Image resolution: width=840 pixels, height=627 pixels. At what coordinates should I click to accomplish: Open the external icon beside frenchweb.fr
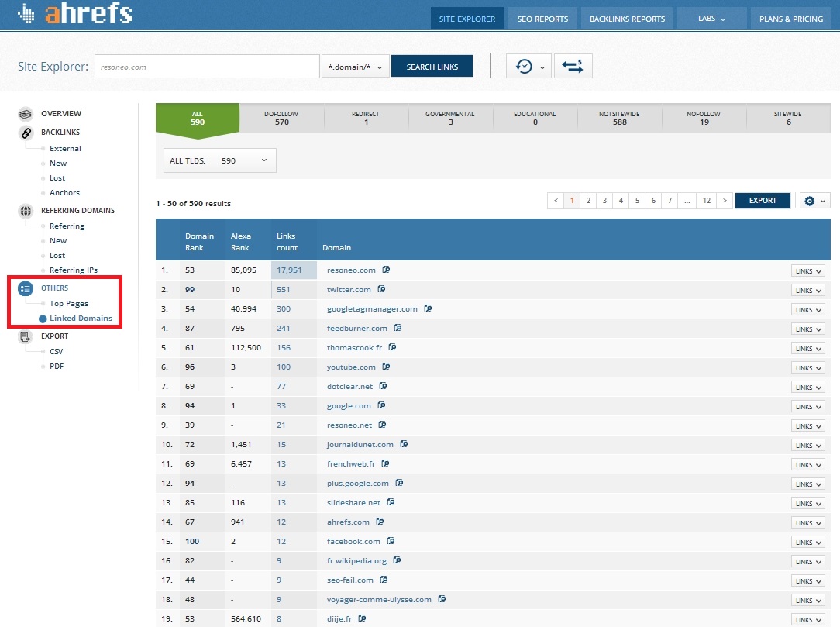pos(385,463)
